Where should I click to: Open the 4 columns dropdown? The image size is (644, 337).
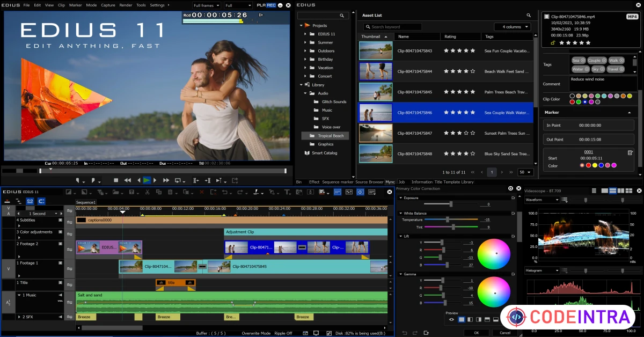[x=512, y=27]
